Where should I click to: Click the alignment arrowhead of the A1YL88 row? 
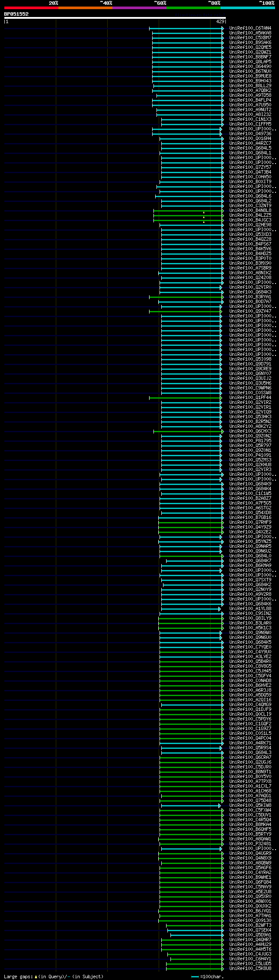pyautogui.click(x=220, y=609)
